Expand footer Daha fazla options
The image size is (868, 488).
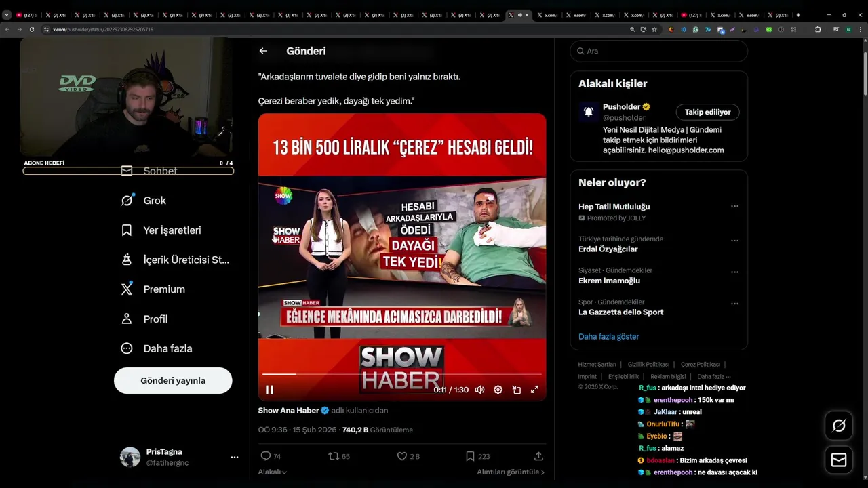point(713,377)
